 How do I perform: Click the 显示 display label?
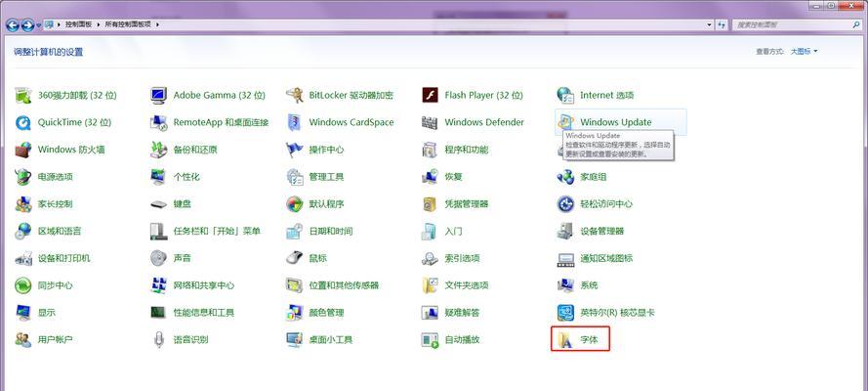point(47,313)
